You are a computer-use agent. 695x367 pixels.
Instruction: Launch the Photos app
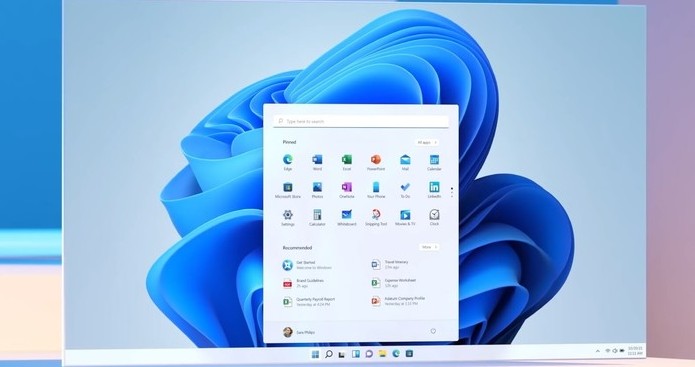click(317, 190)
